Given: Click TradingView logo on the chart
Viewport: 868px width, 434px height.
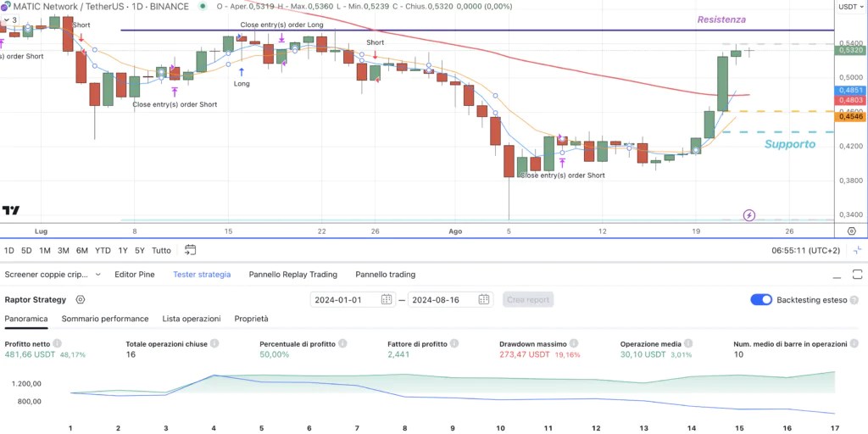Looking at the screenshot, I should [x=11, y=210].
